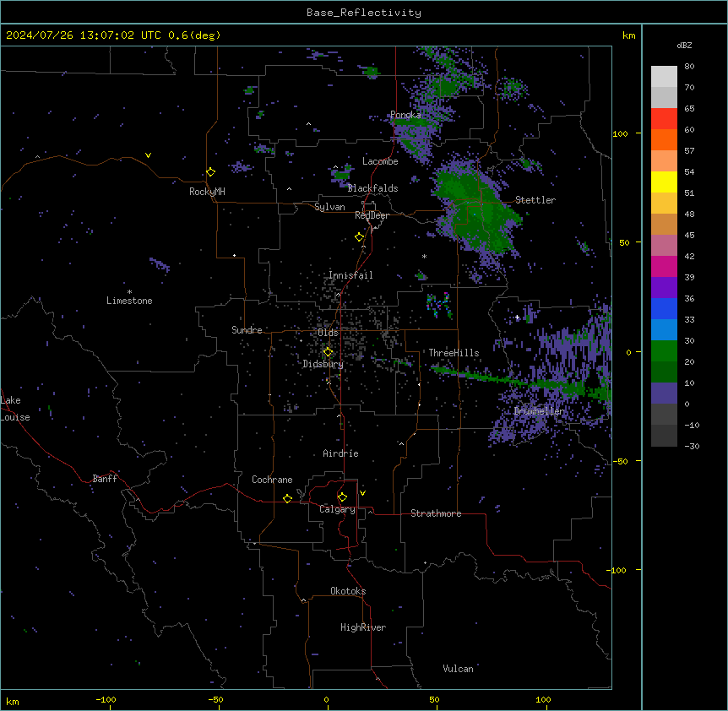This screenshot has height=711, width=728.
Task: Click the Innisfail label
Action: coord(350,275)
